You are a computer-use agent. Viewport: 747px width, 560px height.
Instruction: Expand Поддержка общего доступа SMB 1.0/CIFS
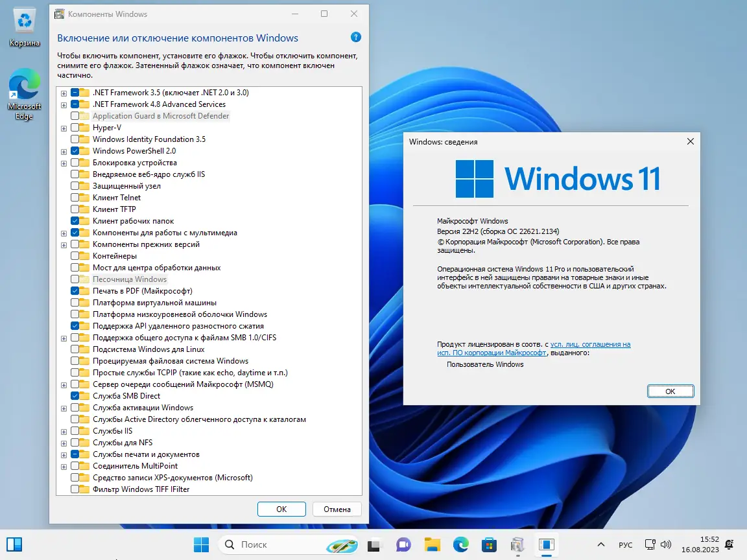tap(64, 338)
